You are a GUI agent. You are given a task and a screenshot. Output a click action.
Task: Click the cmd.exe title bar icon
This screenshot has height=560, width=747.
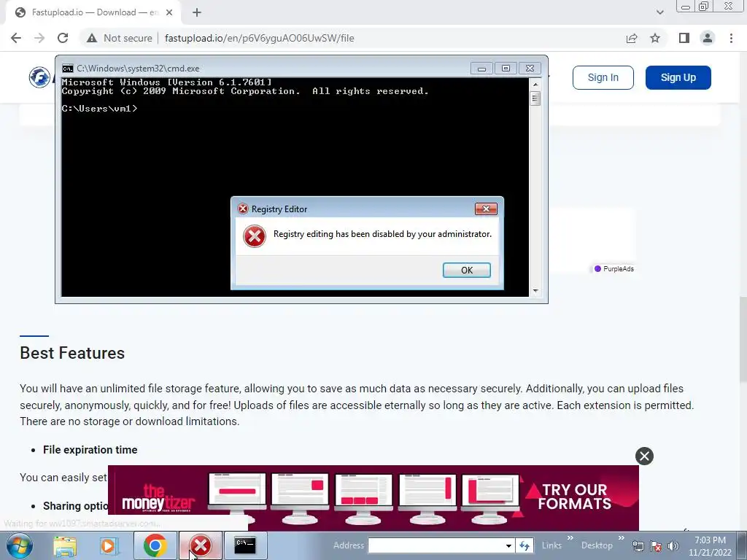coord(68,69)
